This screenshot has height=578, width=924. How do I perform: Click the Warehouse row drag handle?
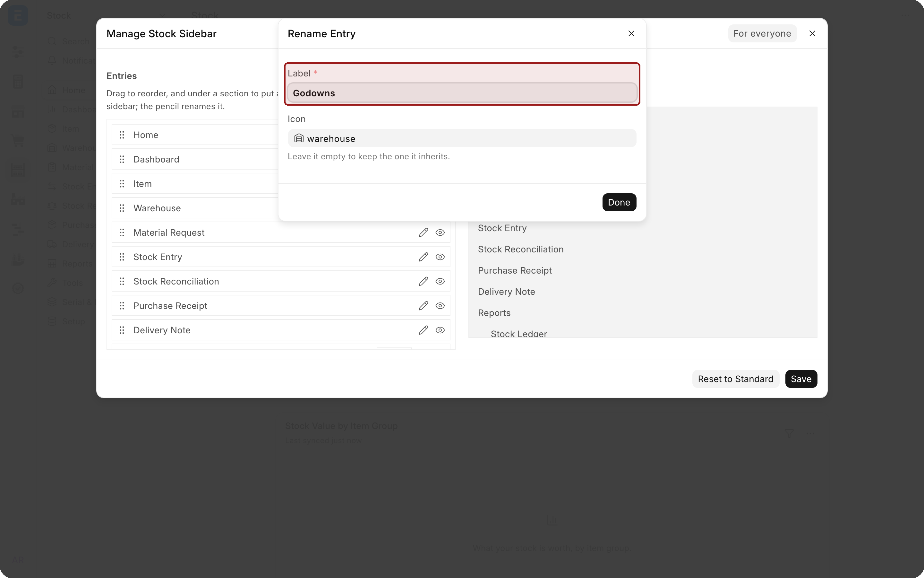(122, 208)
